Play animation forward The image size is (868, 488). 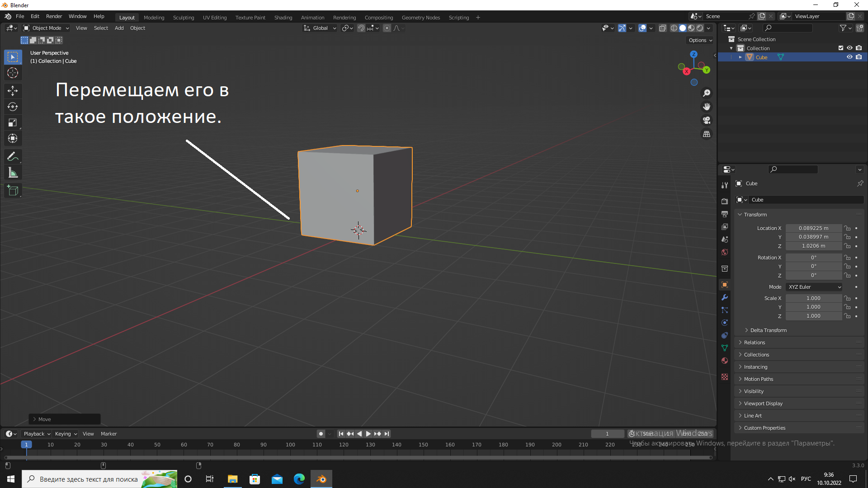point(368,434)
